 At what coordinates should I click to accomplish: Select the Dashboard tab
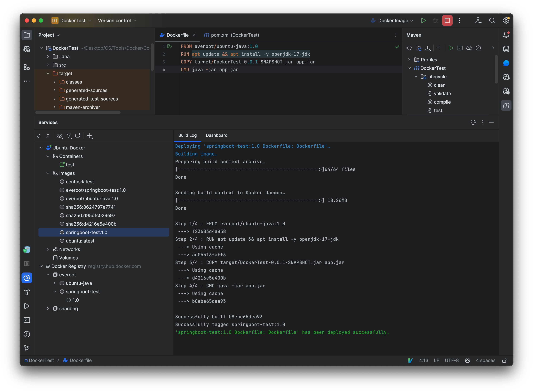click(216, 135)
